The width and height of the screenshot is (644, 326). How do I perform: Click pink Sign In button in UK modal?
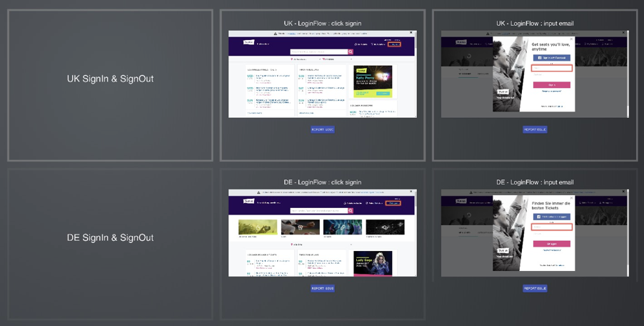(552, 85)
